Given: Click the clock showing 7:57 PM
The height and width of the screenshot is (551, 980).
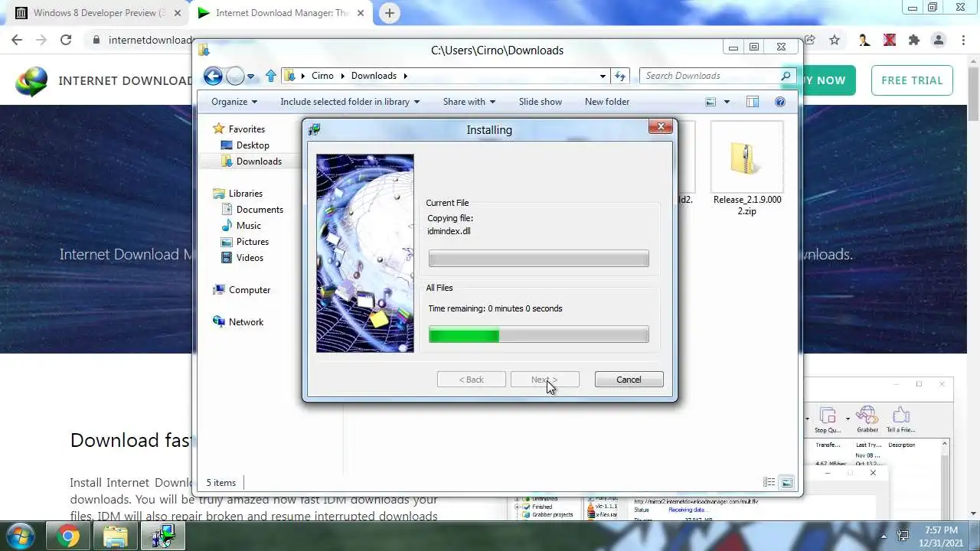Looking at the screenshot, I should (940, 530).
